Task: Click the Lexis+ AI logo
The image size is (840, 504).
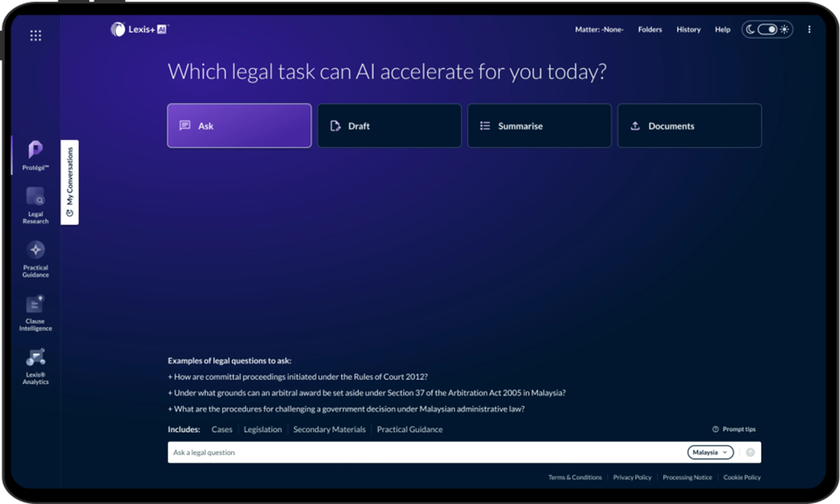Action: point(140,30)
